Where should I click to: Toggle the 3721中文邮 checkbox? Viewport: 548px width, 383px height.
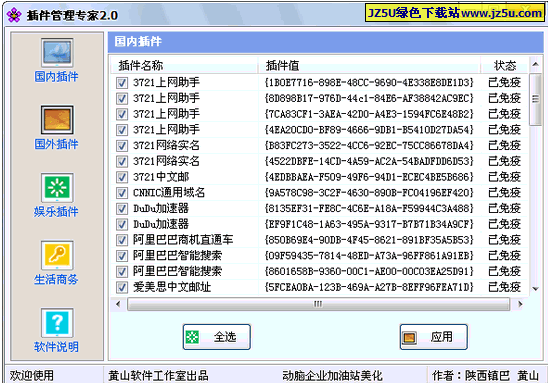[122, 177]
